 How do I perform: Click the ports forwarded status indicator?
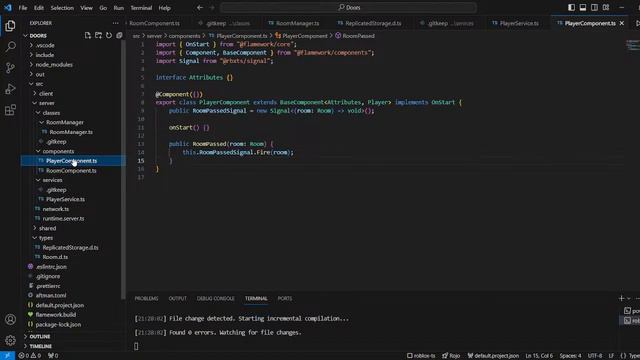(53, 356)
